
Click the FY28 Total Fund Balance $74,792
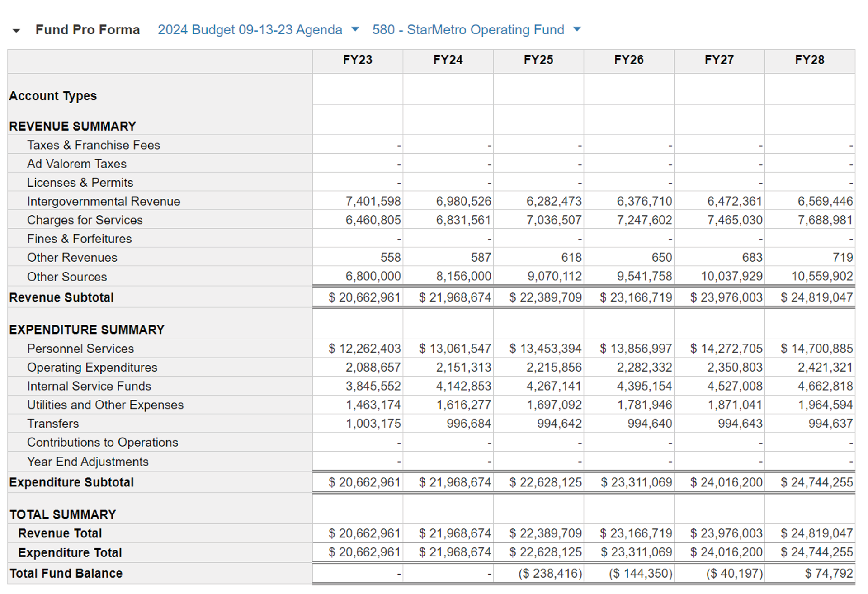point(828,573)
